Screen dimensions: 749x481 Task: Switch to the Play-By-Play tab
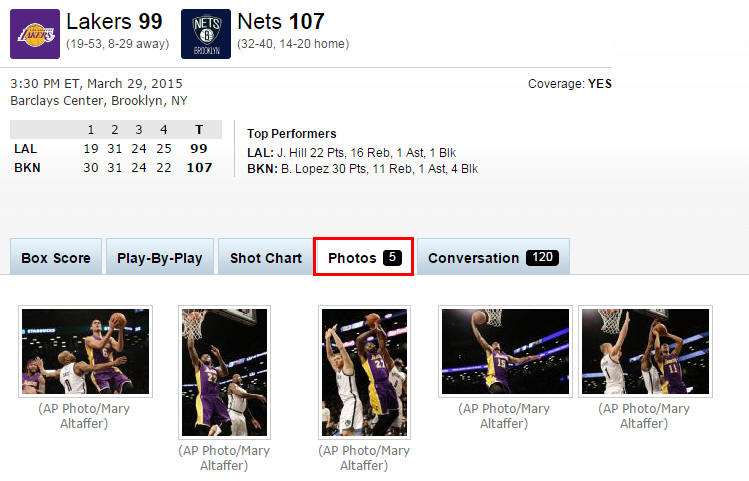point(160,257)
